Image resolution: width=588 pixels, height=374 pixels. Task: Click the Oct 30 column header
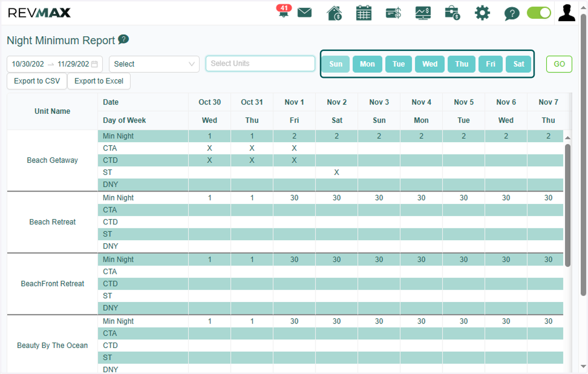click(210, 102)
